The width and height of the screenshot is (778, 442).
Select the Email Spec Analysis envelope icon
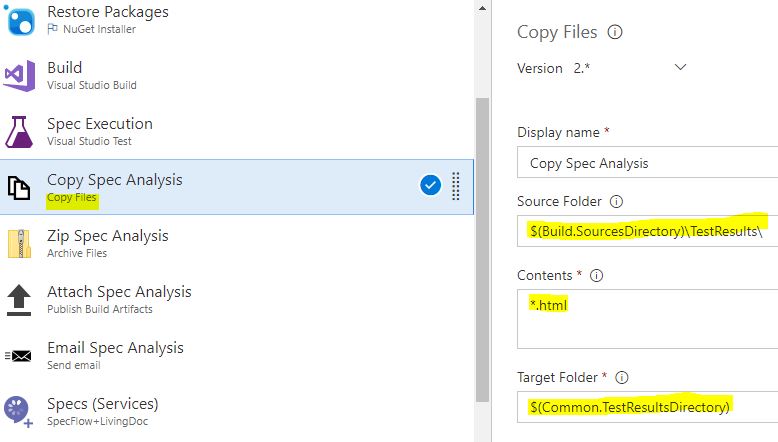(18, 356)
